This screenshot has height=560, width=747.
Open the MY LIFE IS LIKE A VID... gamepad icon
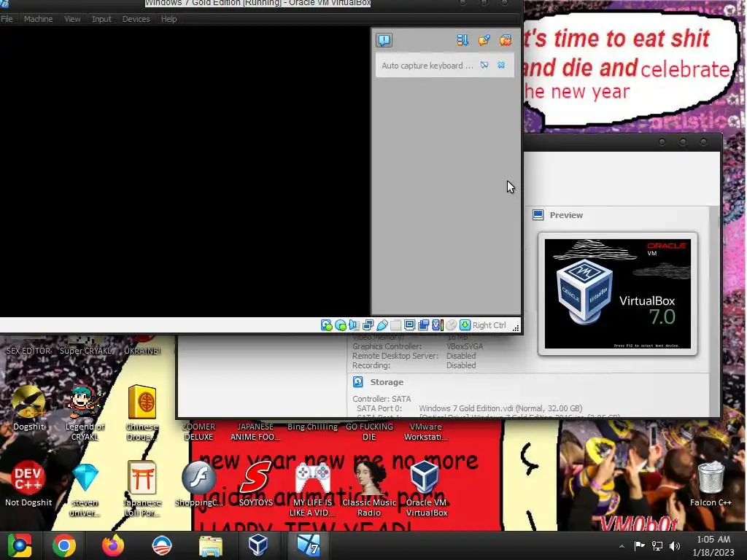(x=312, y=488)
